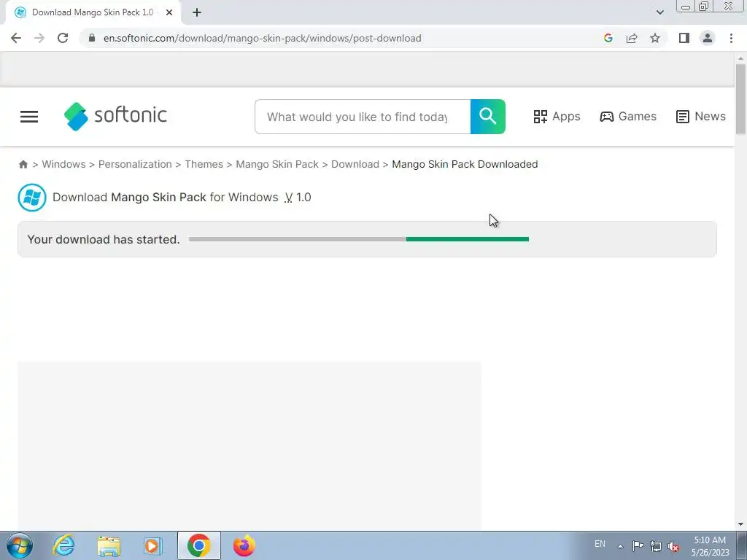Image resolution: width=747 pixels, height=560 pixels.
Task: Click the network tray icon
Action: coord(656,545)
